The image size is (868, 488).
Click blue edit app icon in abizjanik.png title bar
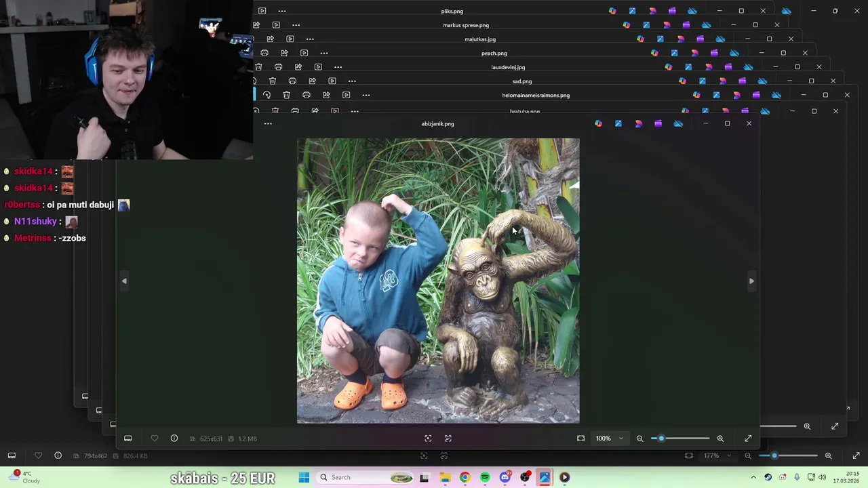(618, 123)
